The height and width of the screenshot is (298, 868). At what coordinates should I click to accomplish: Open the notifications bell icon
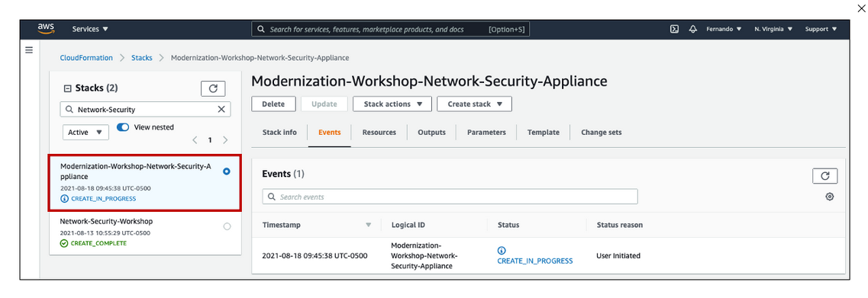pos(692,29)
